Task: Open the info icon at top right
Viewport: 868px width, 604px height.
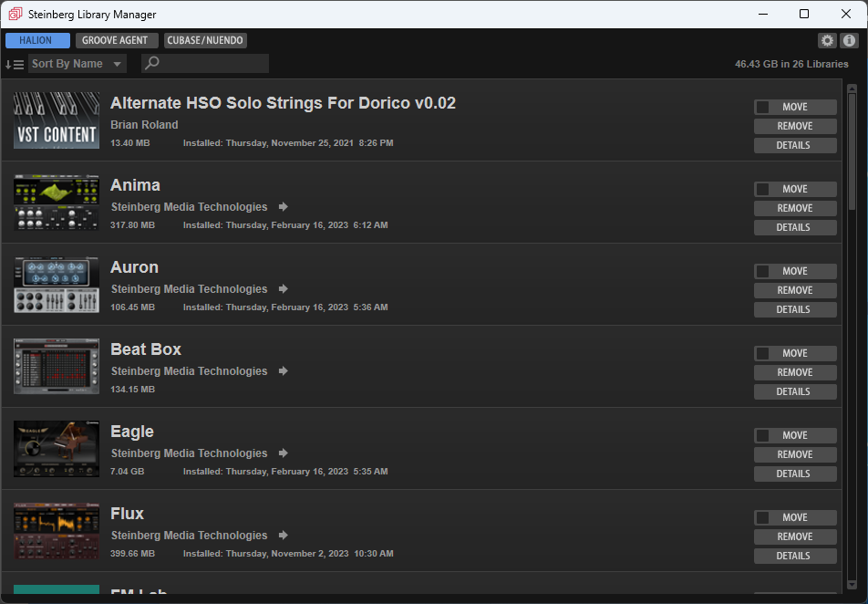Action: (849, 40)
